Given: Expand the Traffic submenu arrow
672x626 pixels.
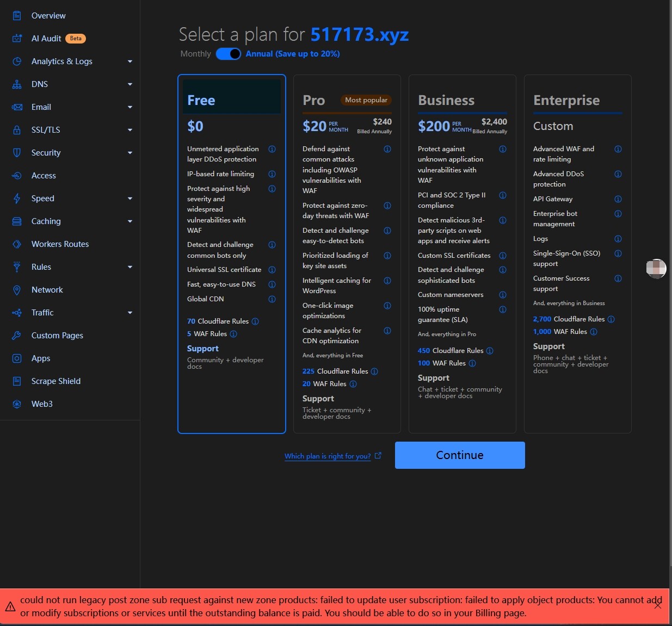Looking at the screenshot, I should pyautogui.click(x=130, y=313).
